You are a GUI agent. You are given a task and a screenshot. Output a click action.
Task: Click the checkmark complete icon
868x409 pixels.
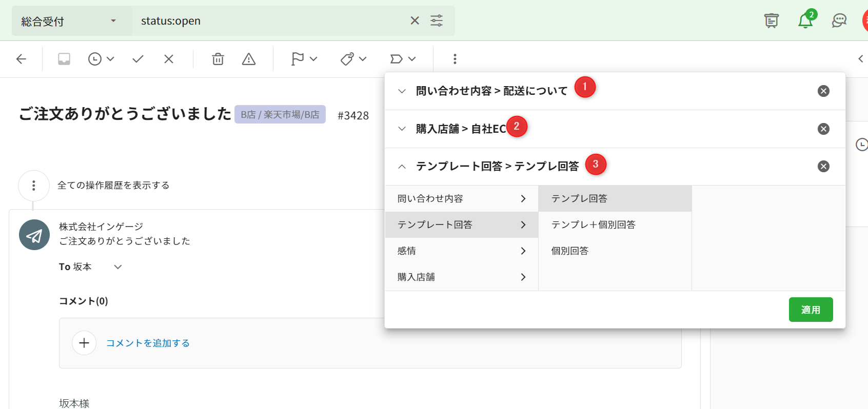point(137,59)
